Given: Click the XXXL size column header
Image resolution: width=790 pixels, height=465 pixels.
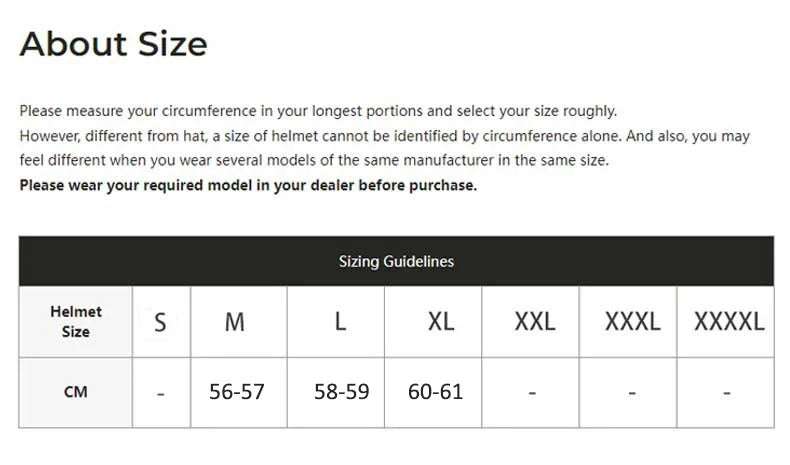Looking at the screenshot, I should pos(632,322).
